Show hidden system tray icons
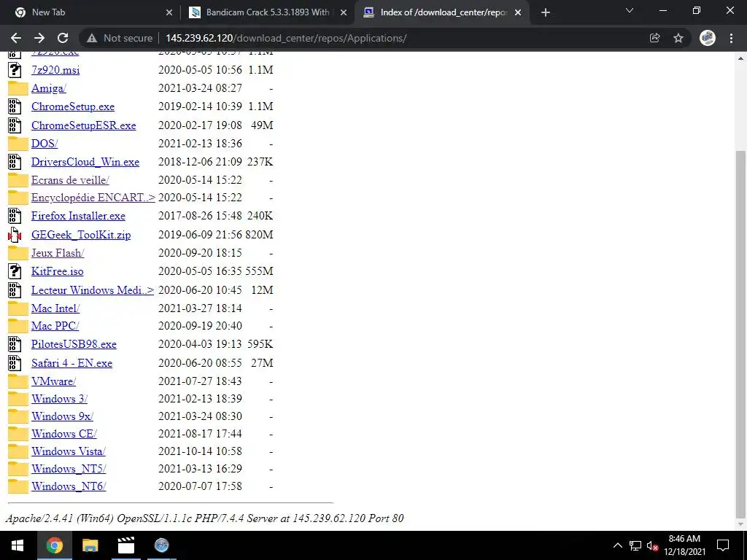Screen dimensions: 747x560 617,545
